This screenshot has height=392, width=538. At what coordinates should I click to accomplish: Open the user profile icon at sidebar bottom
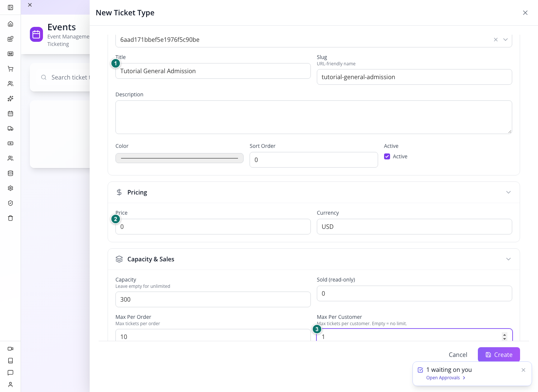tap(10, 385)
